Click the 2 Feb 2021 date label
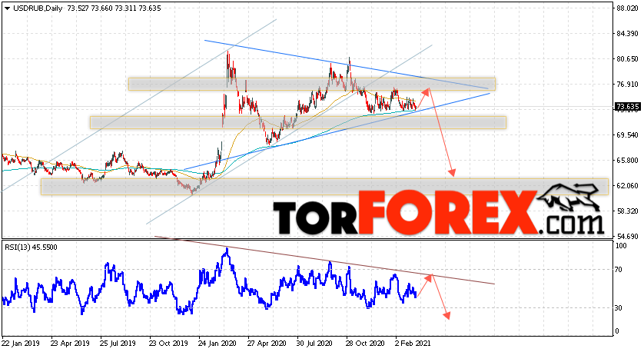This screenshot has width=644, height=352. pyautogui.click(x=413, y=344)
